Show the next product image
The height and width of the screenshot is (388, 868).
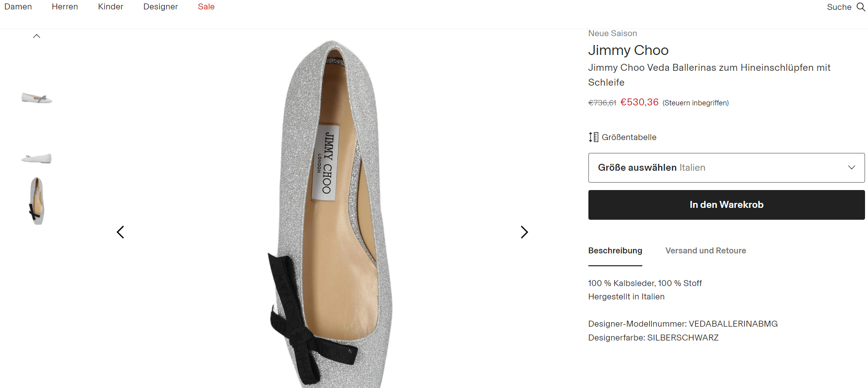(x=525, y=232)
